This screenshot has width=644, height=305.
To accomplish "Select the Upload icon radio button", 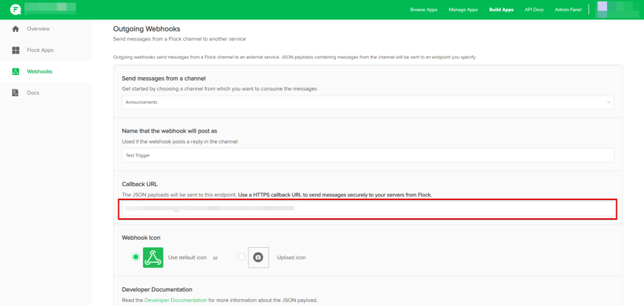I will [x=241, y=257].
